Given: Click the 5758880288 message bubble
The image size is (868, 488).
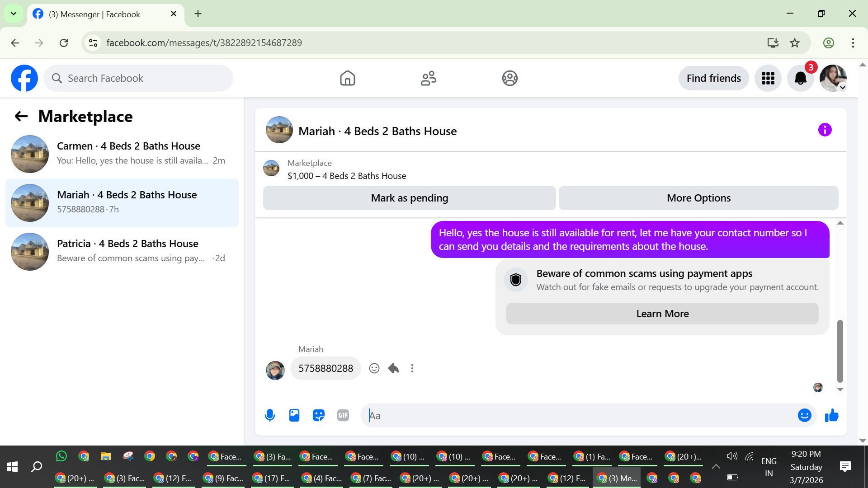Looking at the screenshot, I should tap(325, 368).
